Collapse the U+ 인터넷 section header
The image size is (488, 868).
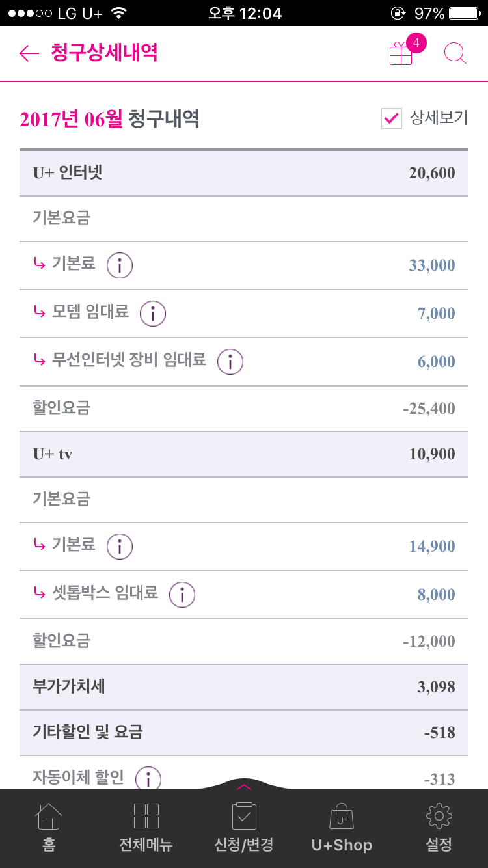pyautogui.click(x=244, y=173)
